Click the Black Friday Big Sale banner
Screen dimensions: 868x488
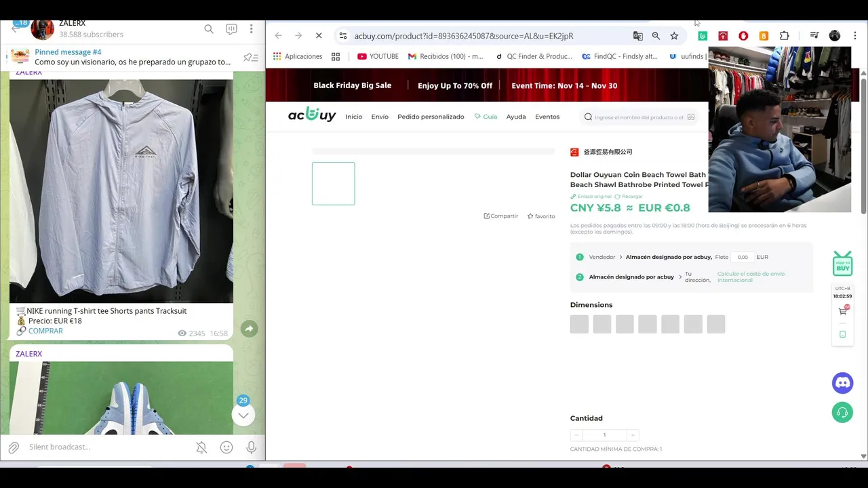487,85
